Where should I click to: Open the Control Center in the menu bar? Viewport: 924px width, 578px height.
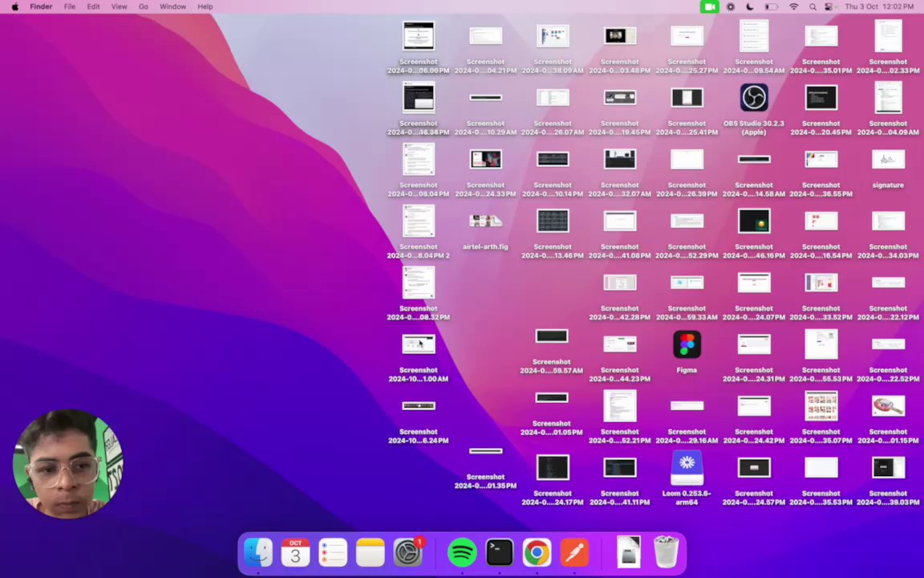click(829, 6)
